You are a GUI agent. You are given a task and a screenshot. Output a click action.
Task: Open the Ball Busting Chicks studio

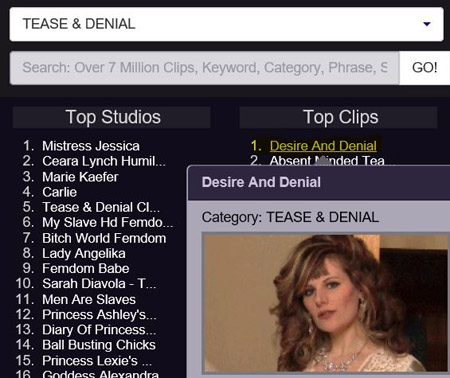[x=99, y=345]
